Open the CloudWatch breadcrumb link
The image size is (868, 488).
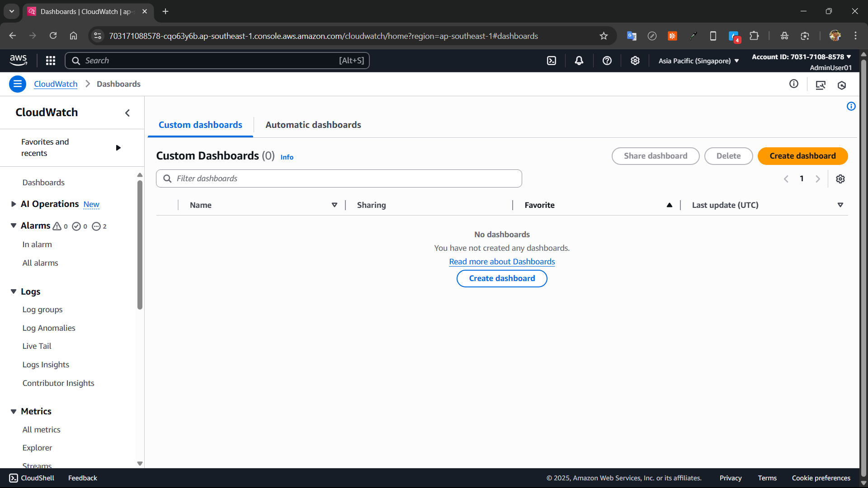pyautogui.click(x=56, y=84)
